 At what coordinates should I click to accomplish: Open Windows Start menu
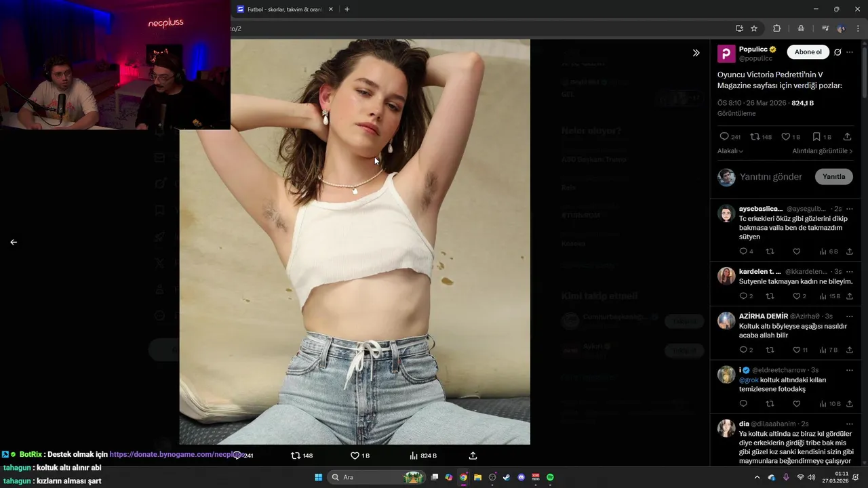coord(318,477)
